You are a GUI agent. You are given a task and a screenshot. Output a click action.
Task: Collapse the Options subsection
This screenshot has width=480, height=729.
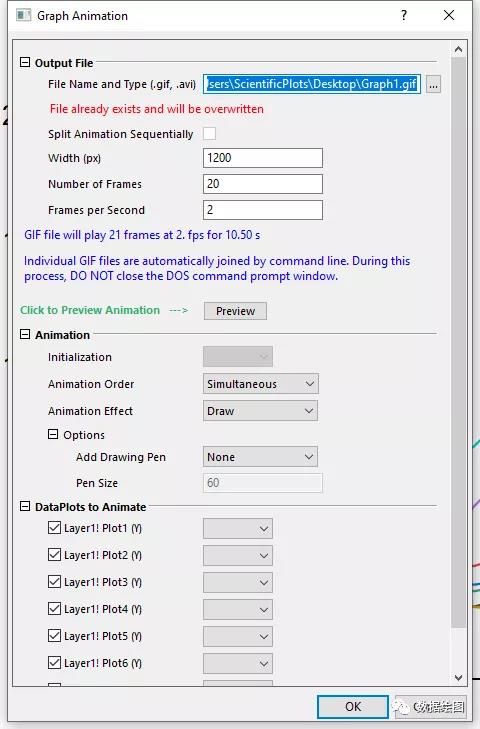tap(53, 434)
